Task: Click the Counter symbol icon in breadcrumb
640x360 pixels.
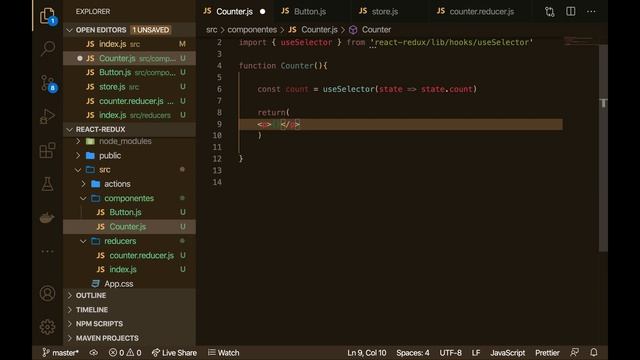Action: tap(353, 30)
